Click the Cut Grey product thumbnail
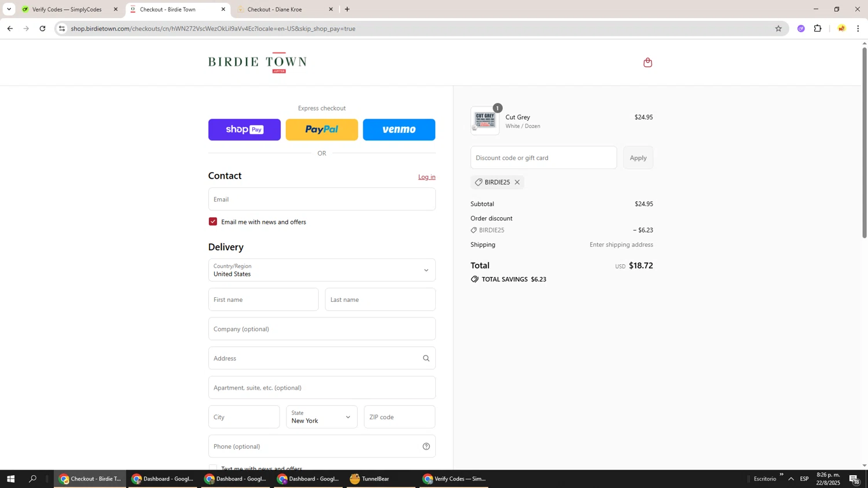This screenshot has height=488, width=868. click(485, 121)
